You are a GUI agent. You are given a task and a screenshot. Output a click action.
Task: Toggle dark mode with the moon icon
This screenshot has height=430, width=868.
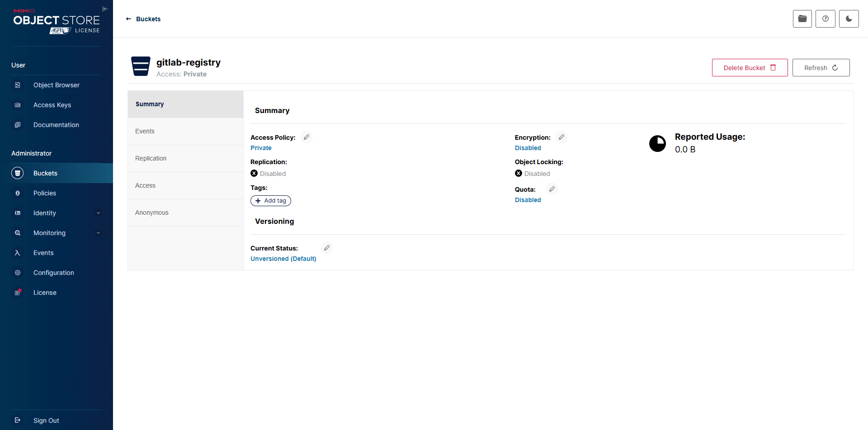849,19
